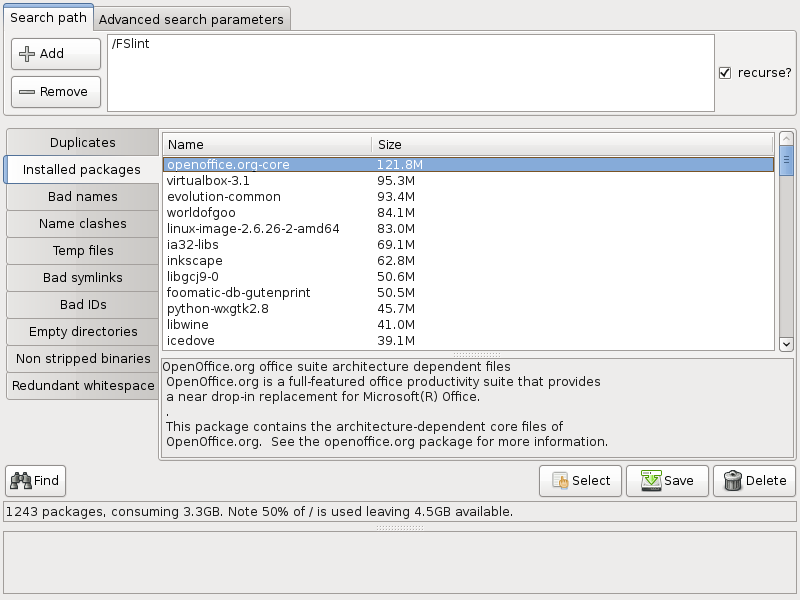Open Advanced search parameters tab
The height and width of the screenshot is (600, 800).
(x=192, y=19)
